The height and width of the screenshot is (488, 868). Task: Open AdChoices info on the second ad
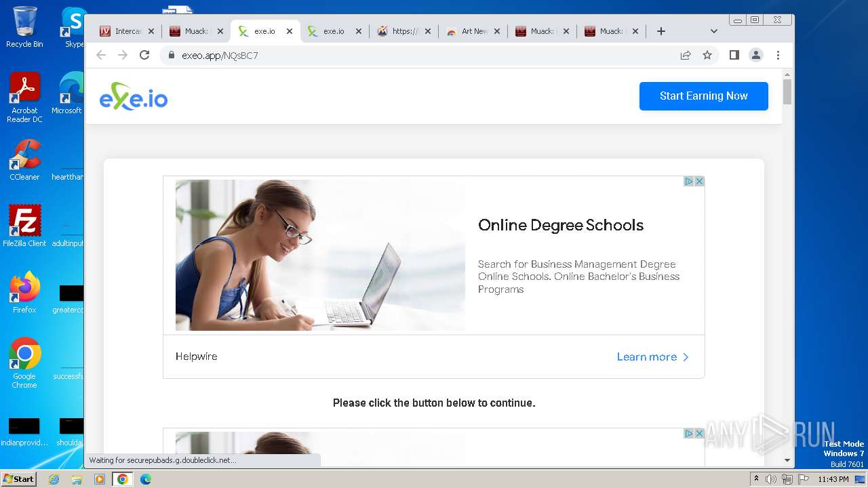(x=688, y=433)
